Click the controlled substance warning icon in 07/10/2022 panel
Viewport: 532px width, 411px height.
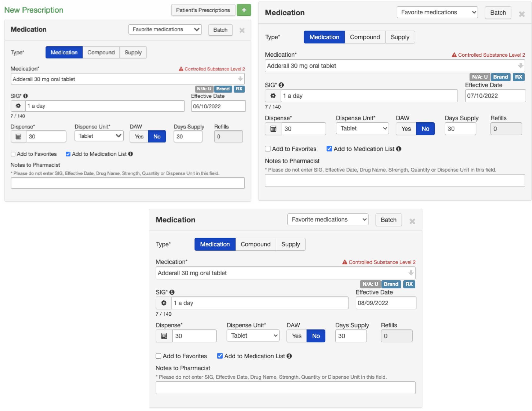(454, 55)
